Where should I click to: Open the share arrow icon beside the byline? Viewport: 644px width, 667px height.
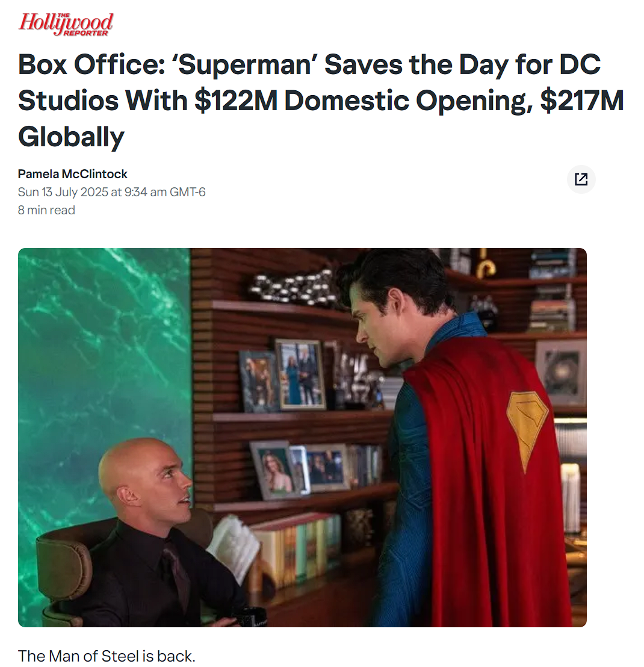point(581,179)
